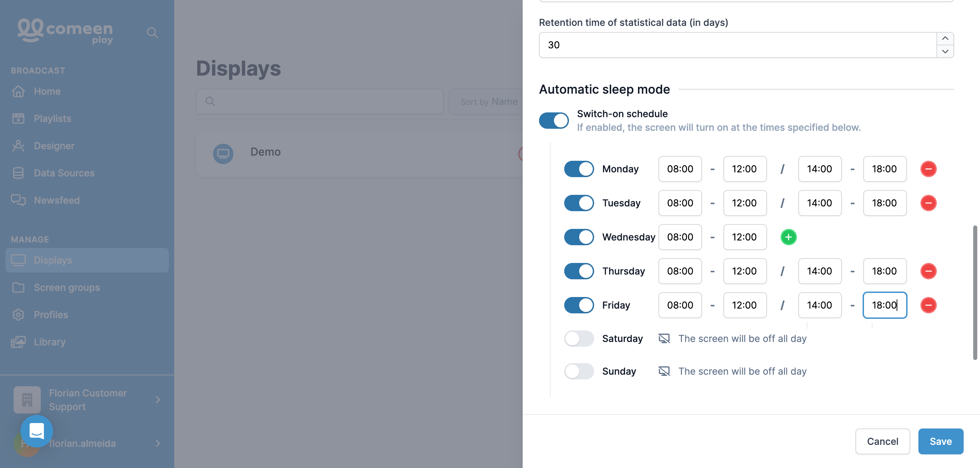Click Saturday's screen-off icon
This screenshot has height=468, width=980.
click(664, 339)
